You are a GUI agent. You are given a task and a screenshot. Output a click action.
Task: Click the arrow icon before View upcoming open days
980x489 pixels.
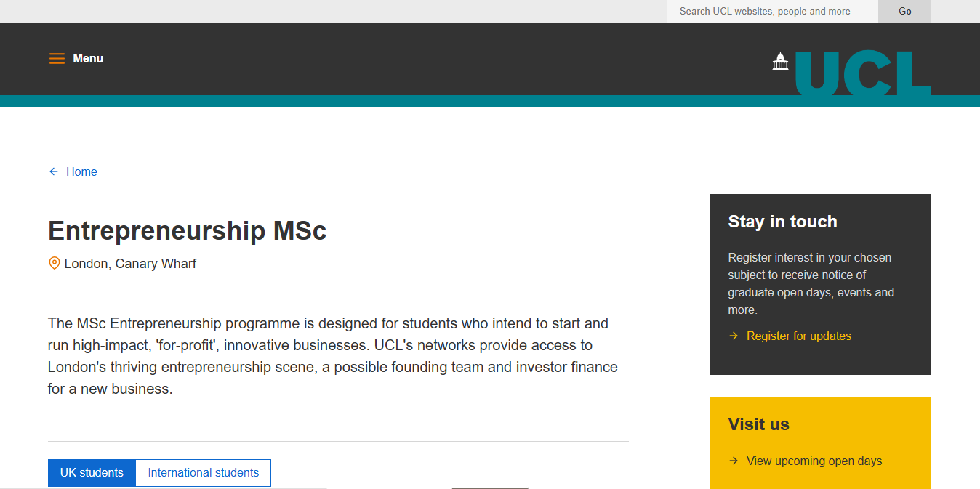(733, 461)
